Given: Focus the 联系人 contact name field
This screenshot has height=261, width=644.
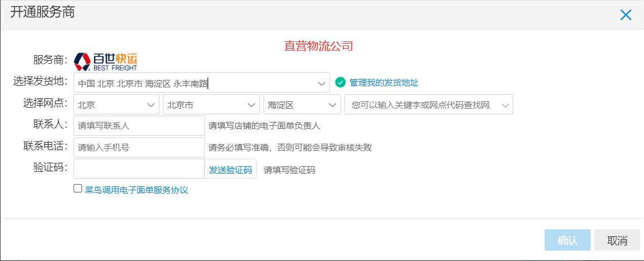Looking at the screenshot, I should 139,126.
